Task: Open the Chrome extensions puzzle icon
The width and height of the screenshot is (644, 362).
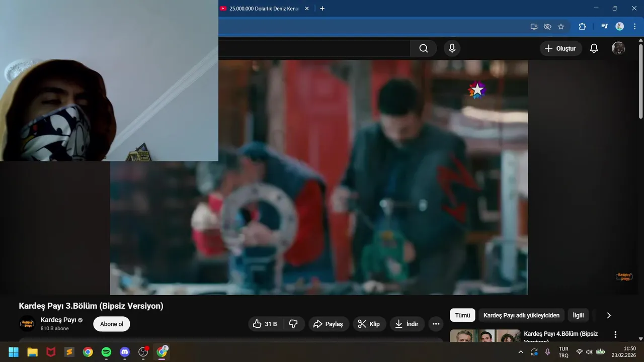Action: tap(582, 27)
